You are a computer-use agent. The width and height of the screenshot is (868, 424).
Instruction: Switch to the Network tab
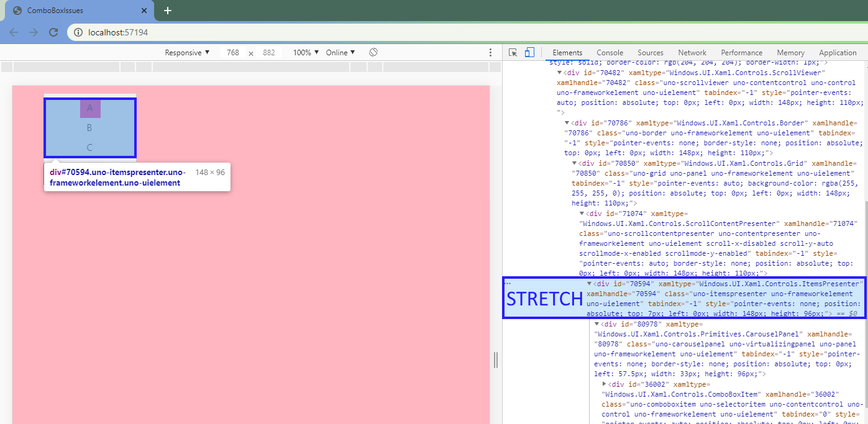coord(692,53)
